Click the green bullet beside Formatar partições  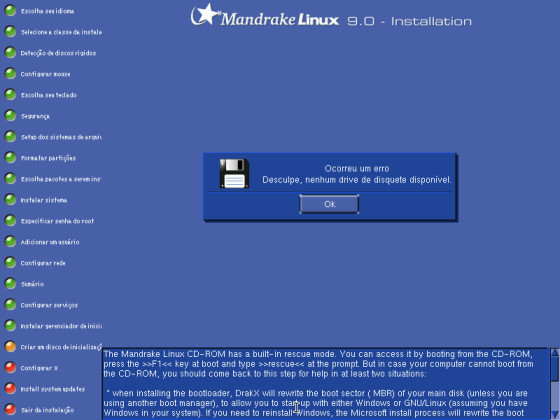10,158
